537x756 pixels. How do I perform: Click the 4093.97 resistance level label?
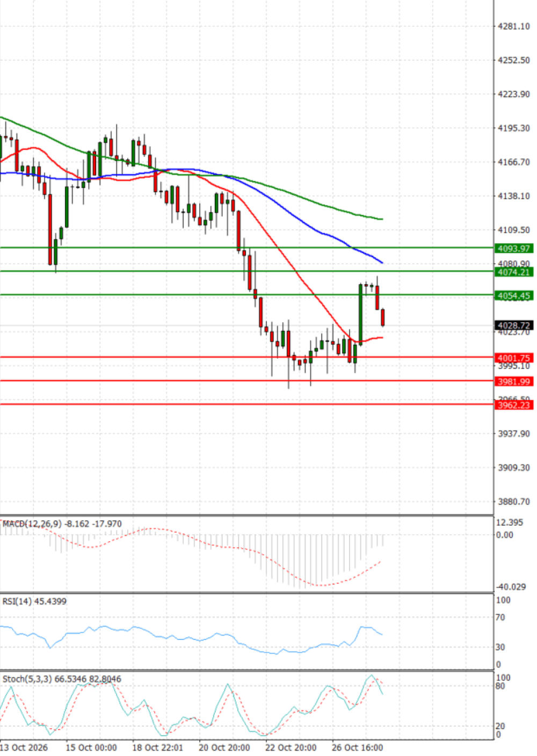[513, 249]
